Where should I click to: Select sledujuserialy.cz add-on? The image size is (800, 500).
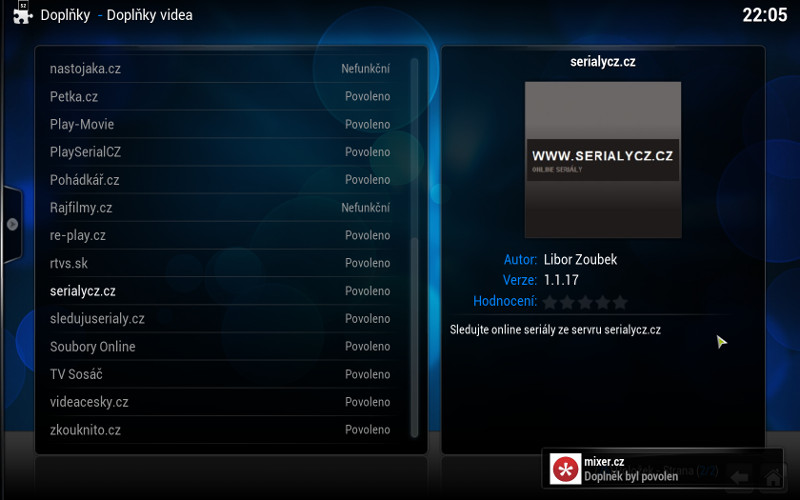pyautogui.click(x=221, y=319)
